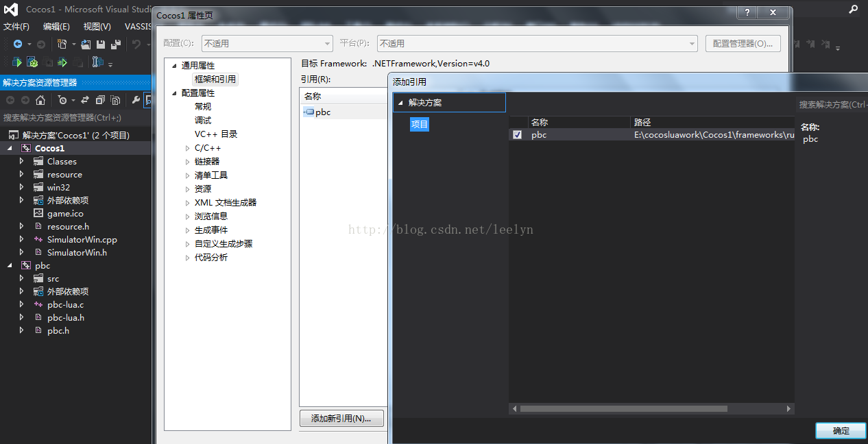
Task: Select VC++ 目录 in the property tree
Action: coord(216,134)
